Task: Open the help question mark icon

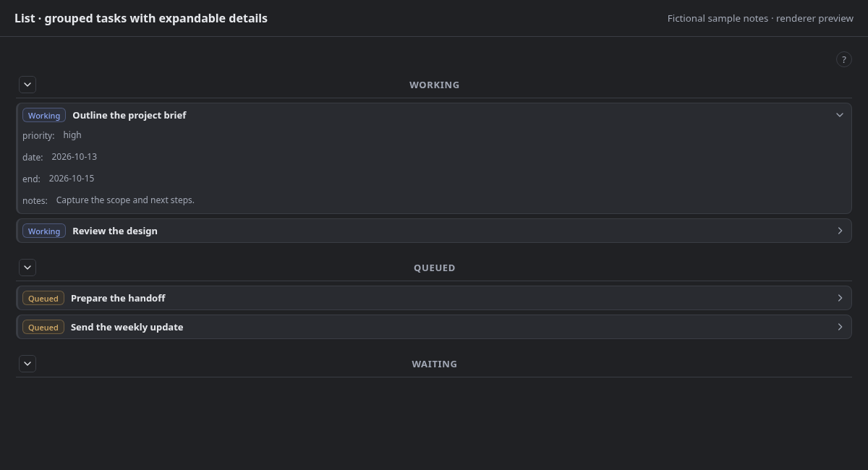Action: pos(844,59)
